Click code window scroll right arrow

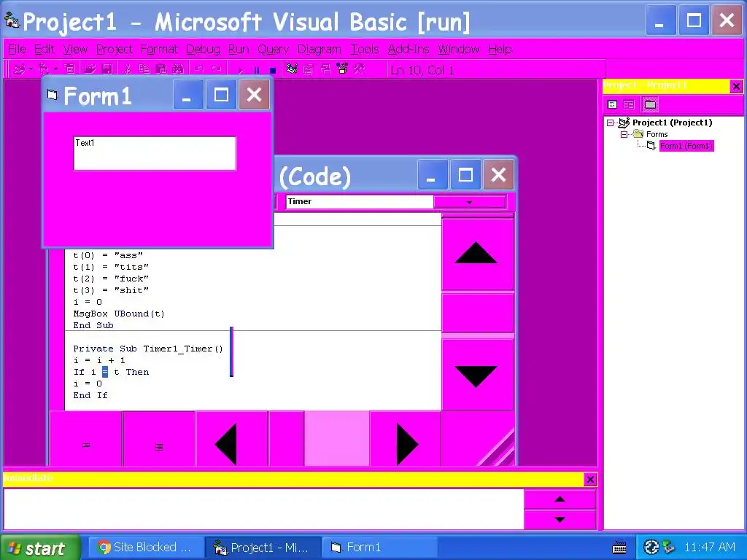(405, 438)
